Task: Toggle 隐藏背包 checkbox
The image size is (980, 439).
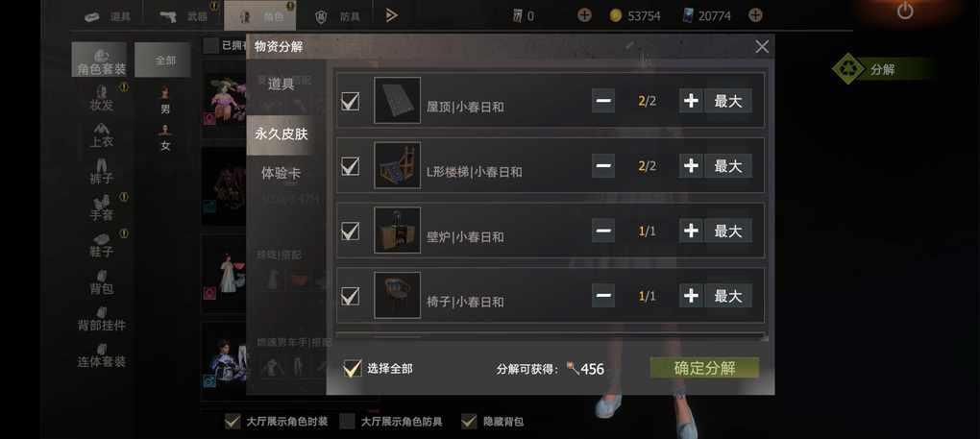Action: pyautogui.click(x=469, y=421)
